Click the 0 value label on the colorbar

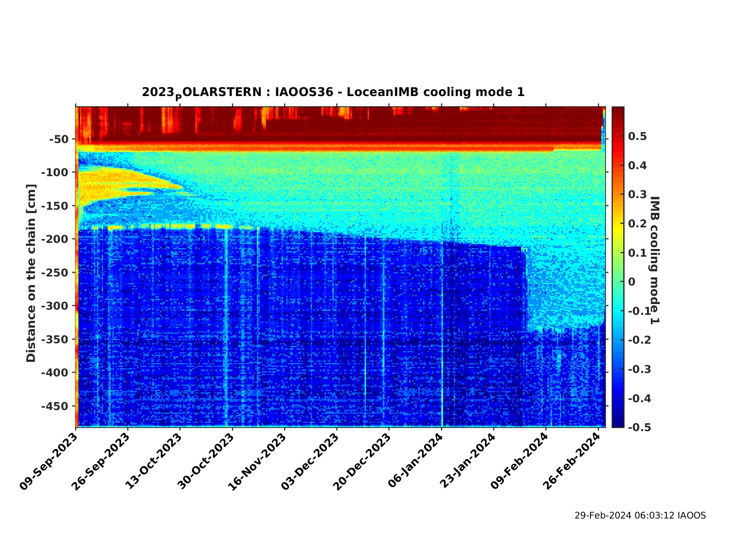point(631,282)
